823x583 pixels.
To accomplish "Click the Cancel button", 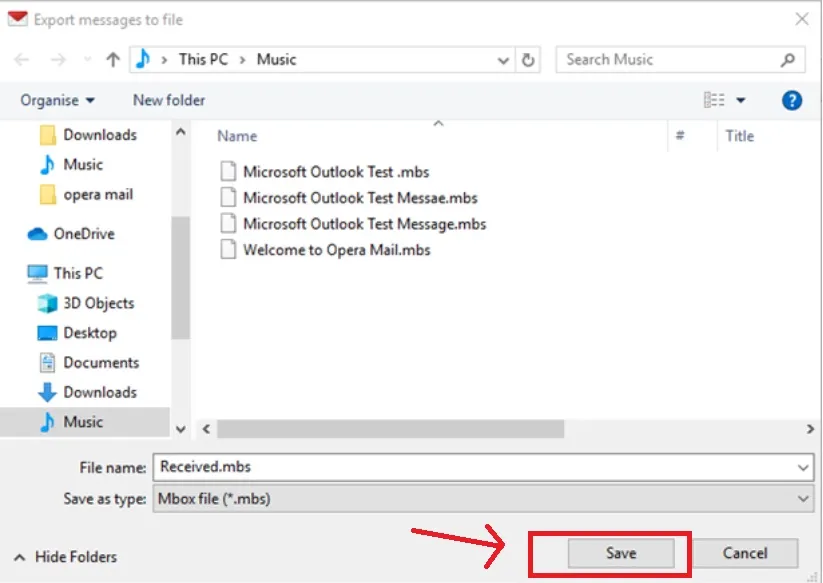I will point(745,553).
